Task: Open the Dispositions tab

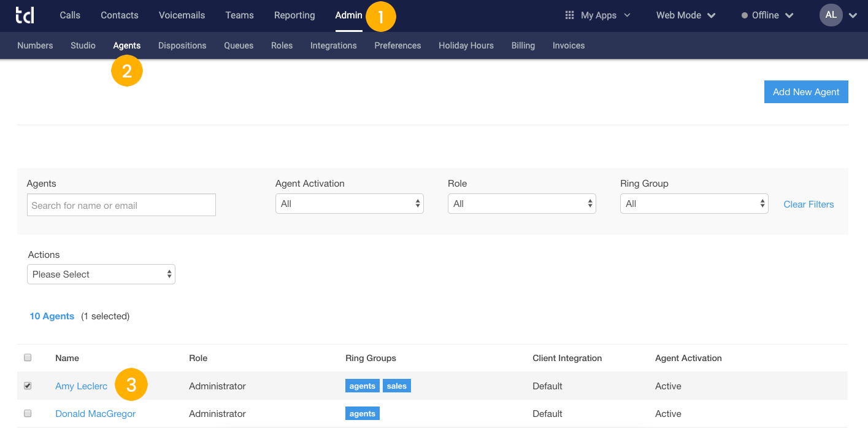Action: [182, 45]
